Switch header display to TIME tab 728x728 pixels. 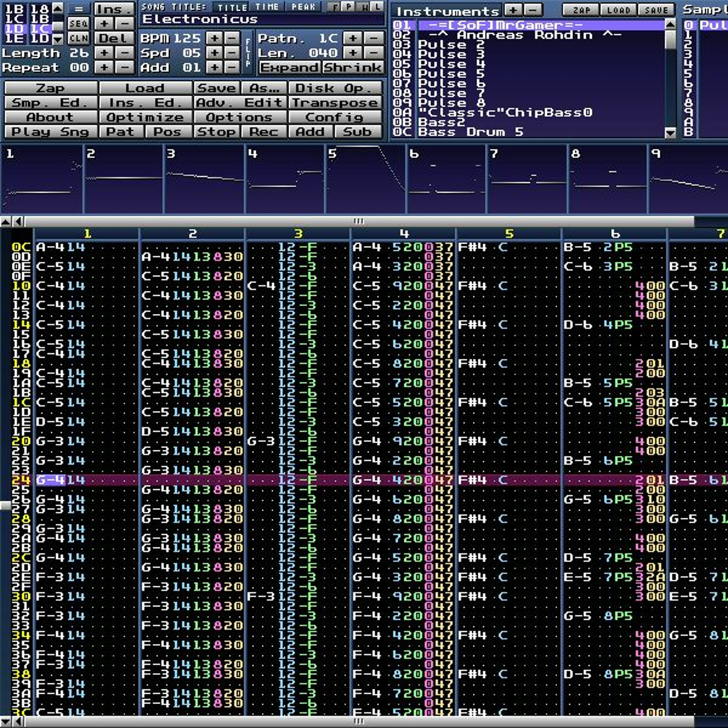click(267, 7)
